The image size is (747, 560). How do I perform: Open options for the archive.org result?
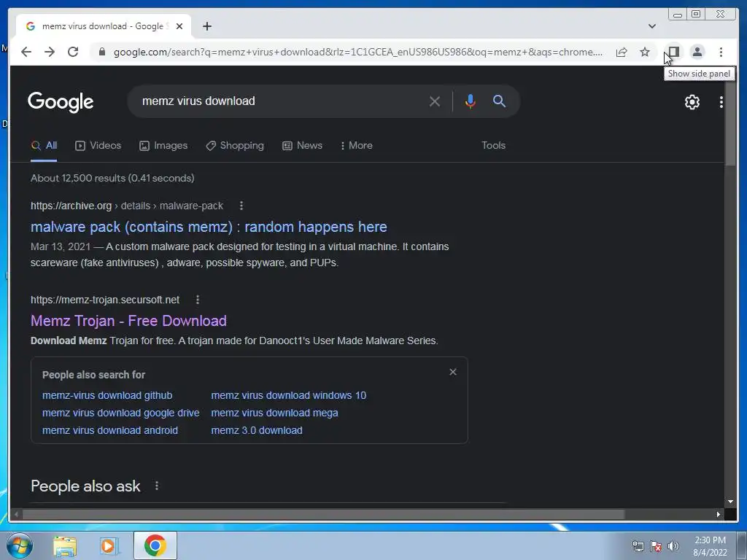[241, 206]
